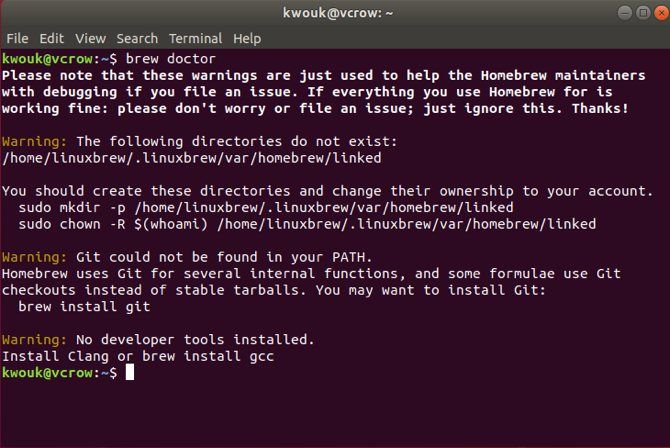Click the Warning label about developer tools

tap(35, 339)
